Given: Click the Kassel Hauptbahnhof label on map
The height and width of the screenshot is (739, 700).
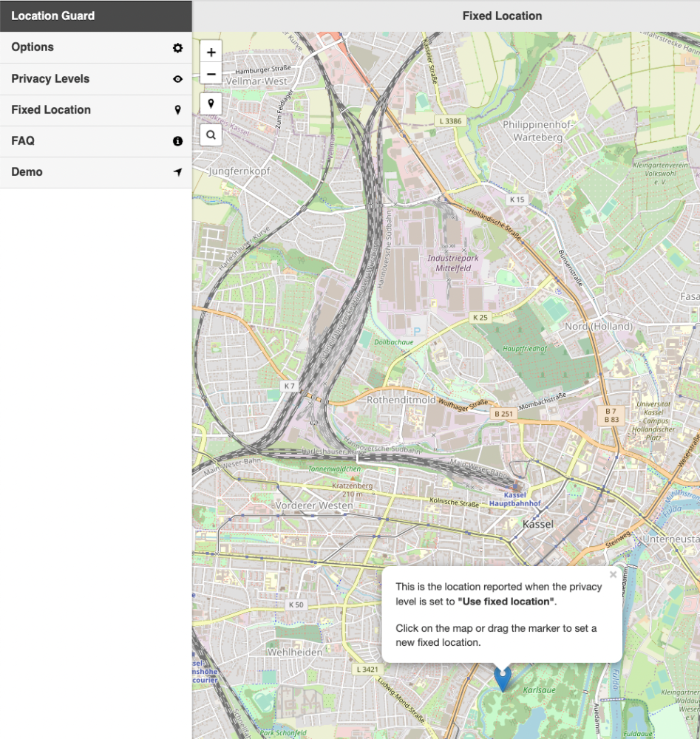Looking at the screenshot, I should point(514,499).
